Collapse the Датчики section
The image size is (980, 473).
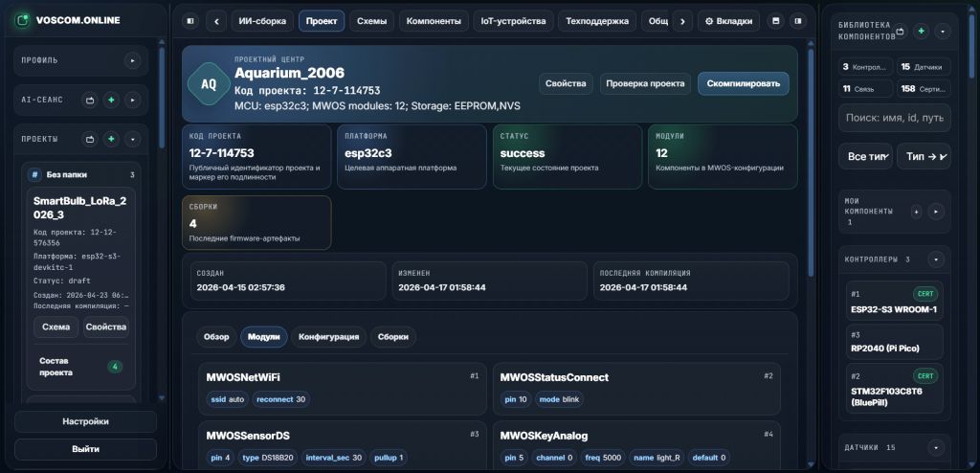click(x=936, y=447)
